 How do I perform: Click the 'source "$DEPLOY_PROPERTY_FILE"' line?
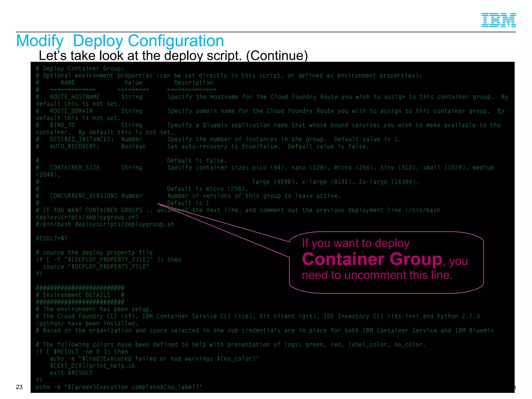[96, 267]
